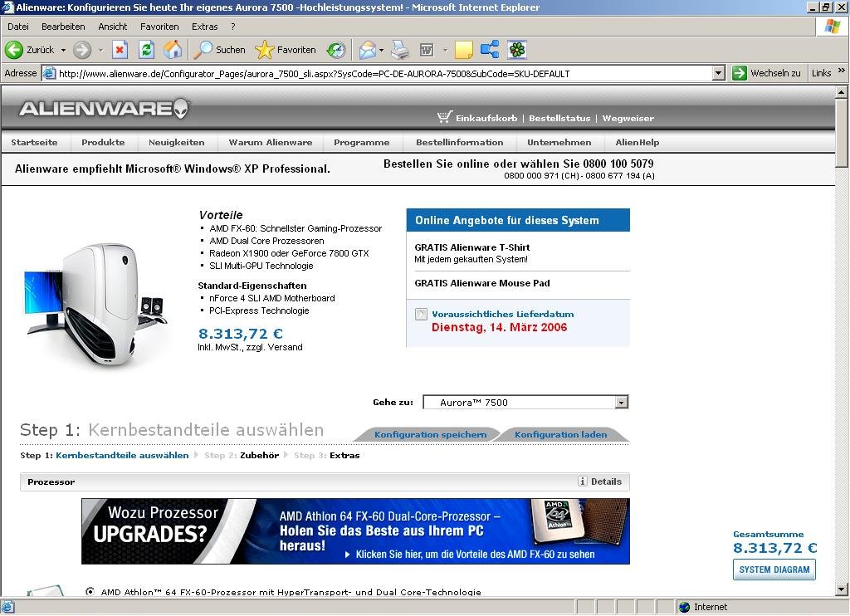Open the Neuigkeiten navigation item
850x616 pixels.
click(x=176, y=142)
